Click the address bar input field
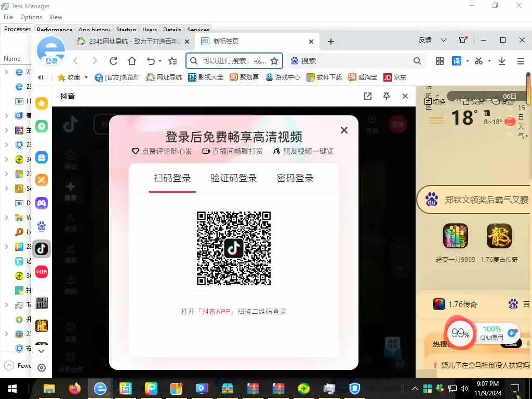Viewport: 532px width, 399px height. 234,61
